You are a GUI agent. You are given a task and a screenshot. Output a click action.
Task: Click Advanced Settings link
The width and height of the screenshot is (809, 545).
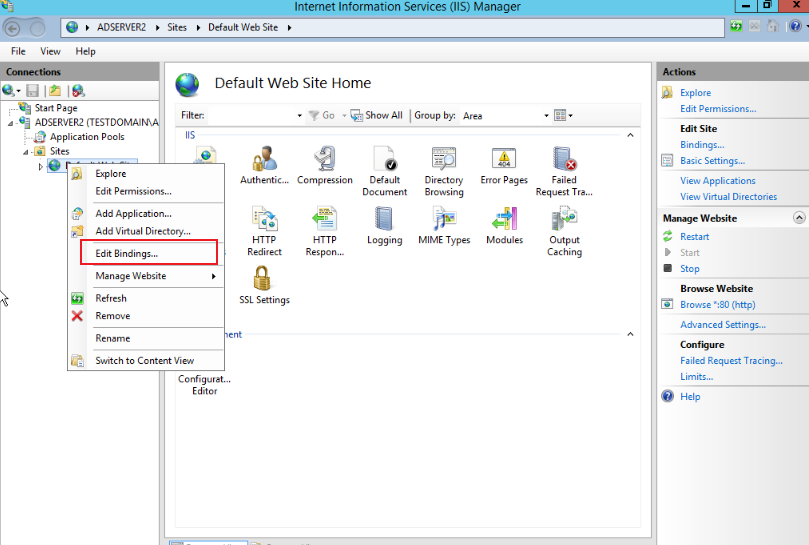723,325
